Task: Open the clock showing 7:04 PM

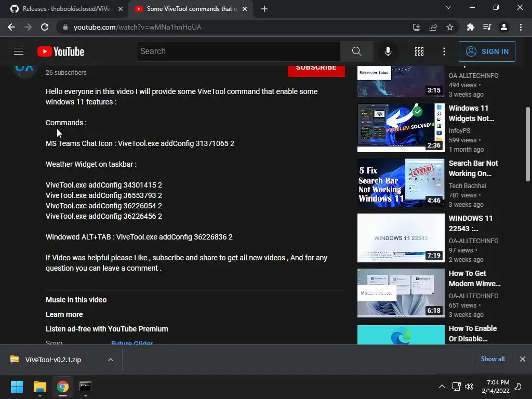Action: tap(496, 387)
